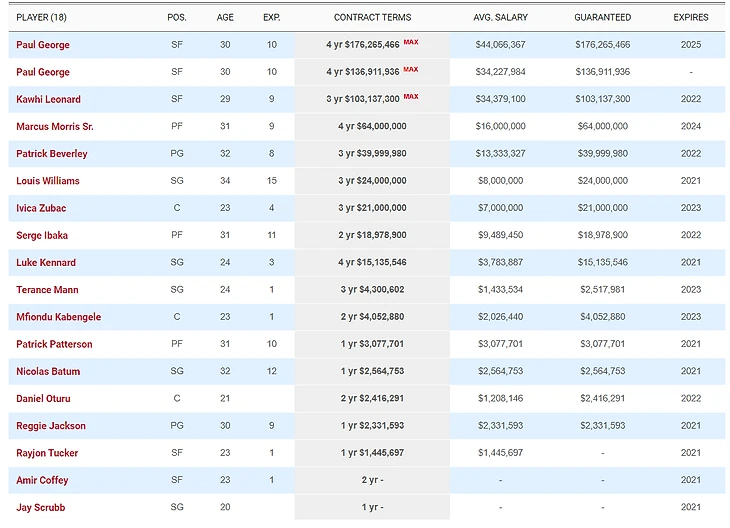Select the 2025 expiry in Paul George's row
This screenshot has width=730, height=528.
click(691, 45)
